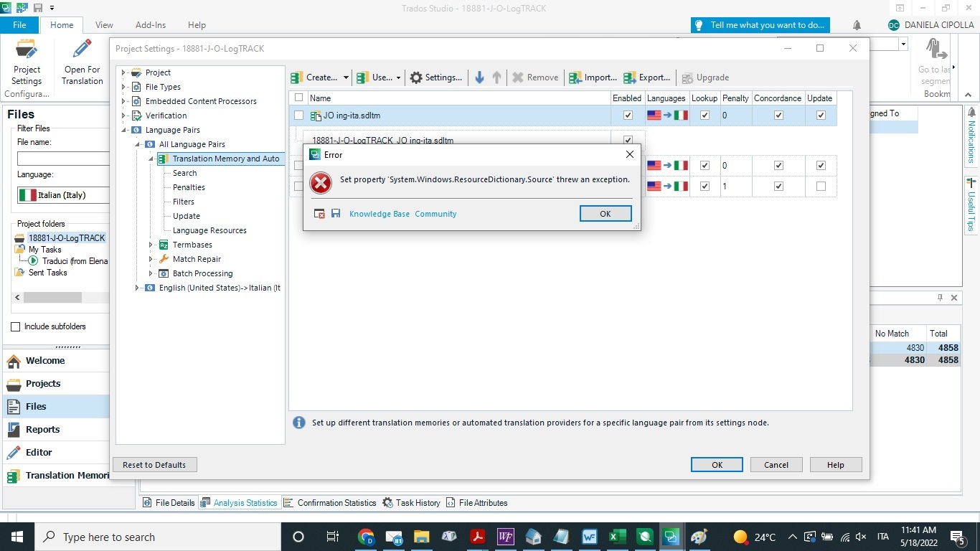Click the Upgrade toolbar icon
Screen dimensions: 980x551
(x=687, y=77)
